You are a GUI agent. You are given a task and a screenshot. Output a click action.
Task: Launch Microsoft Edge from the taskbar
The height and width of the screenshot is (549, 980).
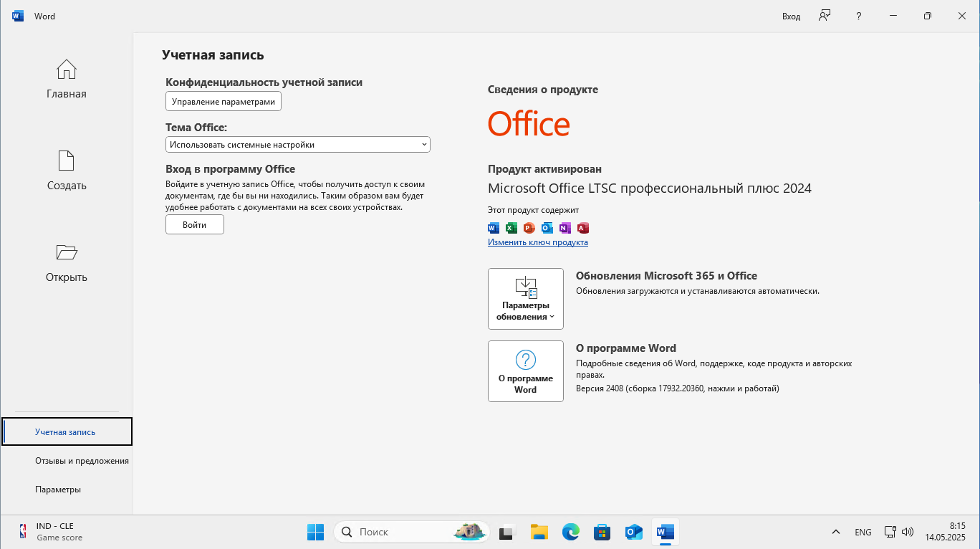tap(571, 532)
